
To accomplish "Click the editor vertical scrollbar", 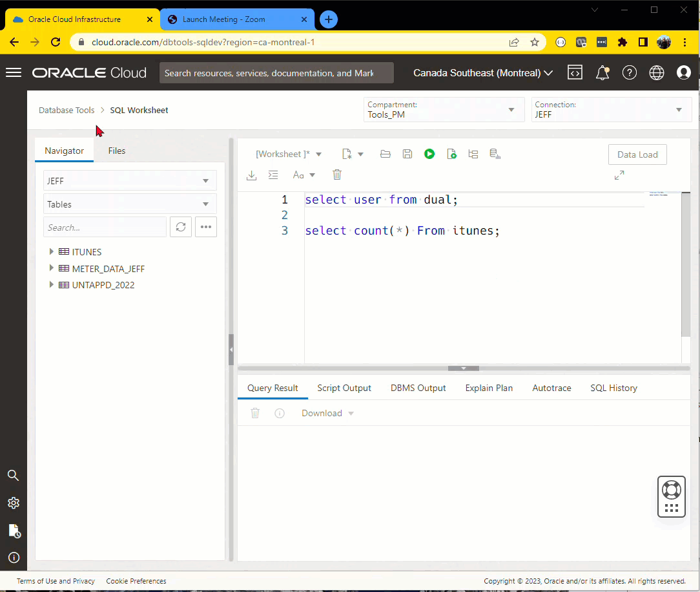I will (686, 264).
